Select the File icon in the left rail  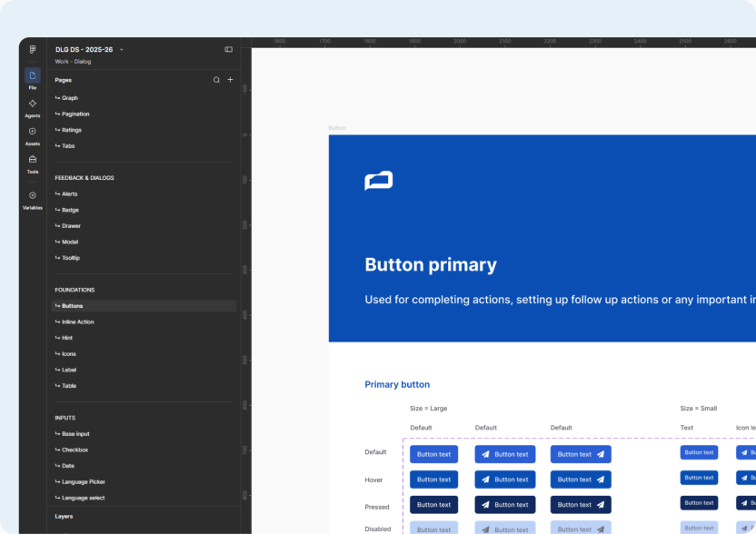click(x=33, y=75)
